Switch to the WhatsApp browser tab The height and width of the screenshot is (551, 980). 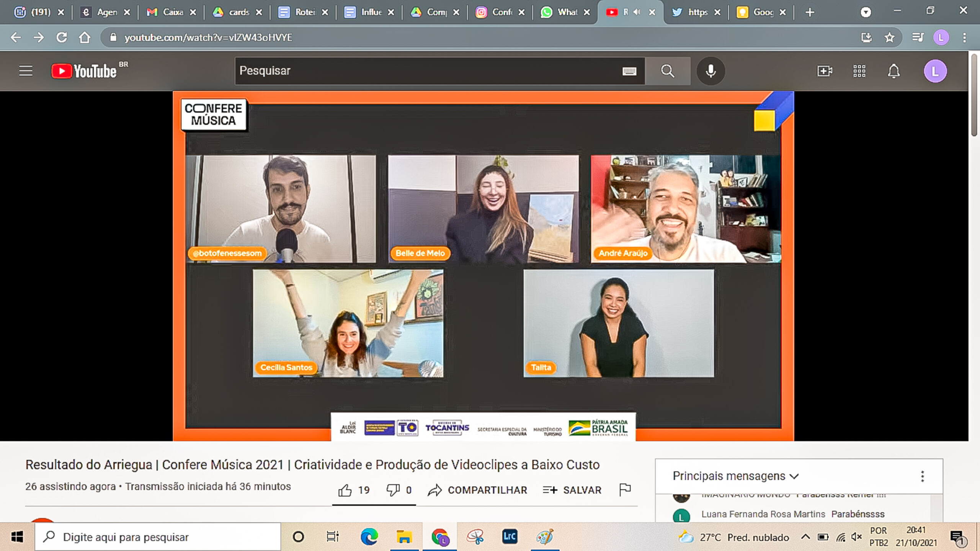pyautogui.click(x=563, y=12)
